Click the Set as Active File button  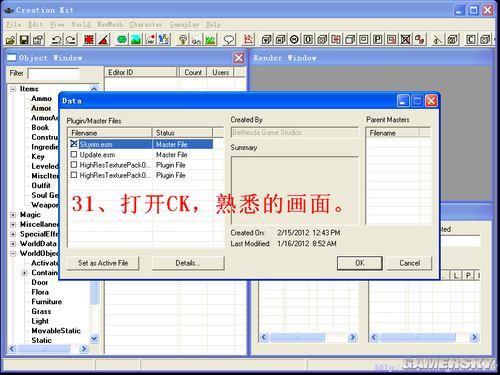[103, 263]
